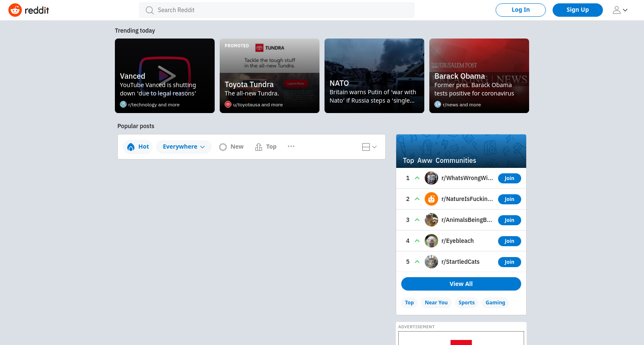The width and height of the screenshot is (644, 345).
Task: Open the Vanced trending card
Action: (x=165, y=76)
